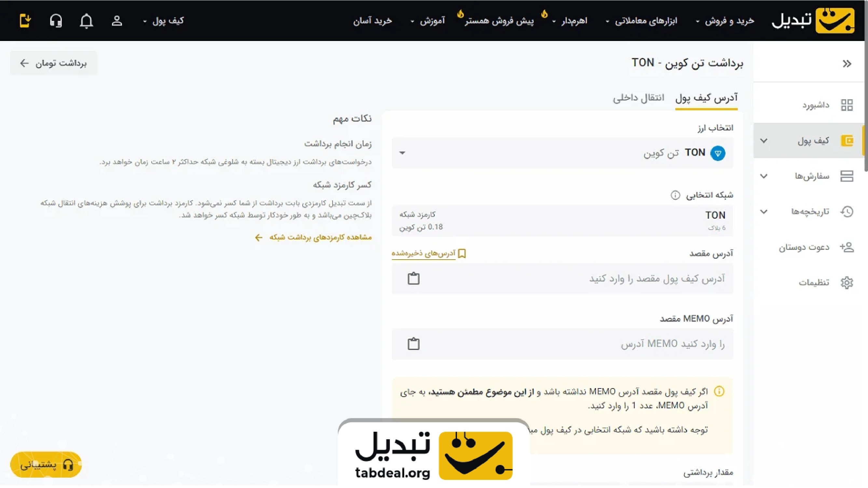Open the کیف پول header dropdown
The height and width of the screenshot is (488, 868).
pyautogui.click(x=163, y=21)
